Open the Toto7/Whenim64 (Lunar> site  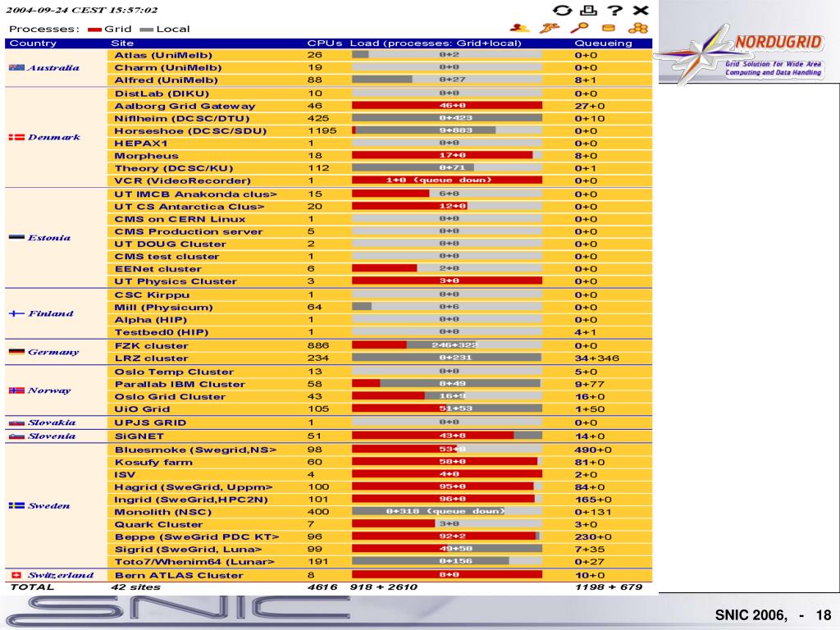[194, 561]
